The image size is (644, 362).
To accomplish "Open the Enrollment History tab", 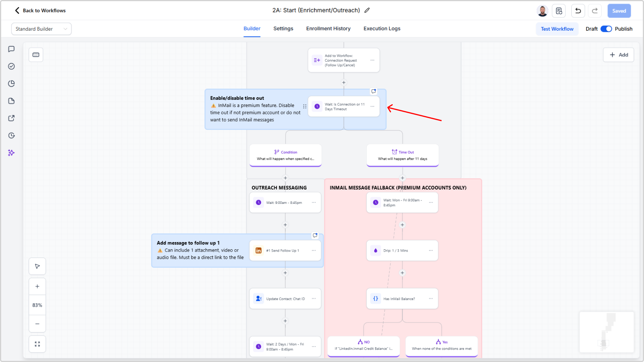I will (328, 29).
